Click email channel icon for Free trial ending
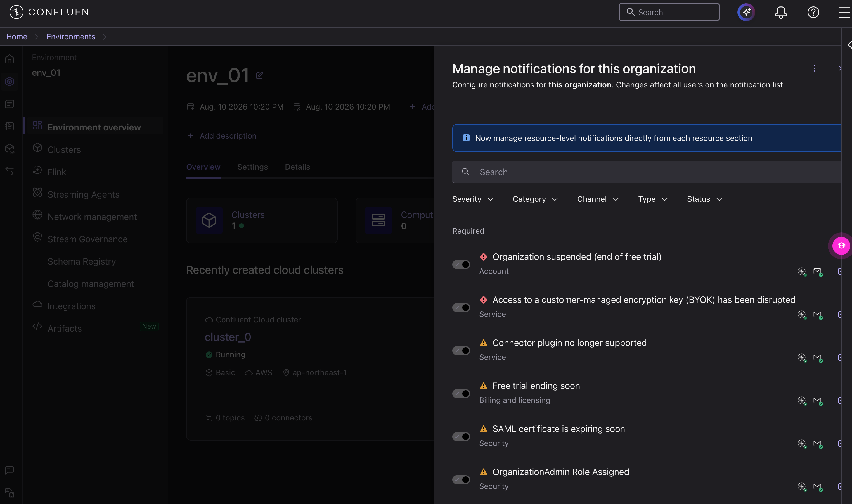This screenshot has width=852, height=504. (818, 401)
